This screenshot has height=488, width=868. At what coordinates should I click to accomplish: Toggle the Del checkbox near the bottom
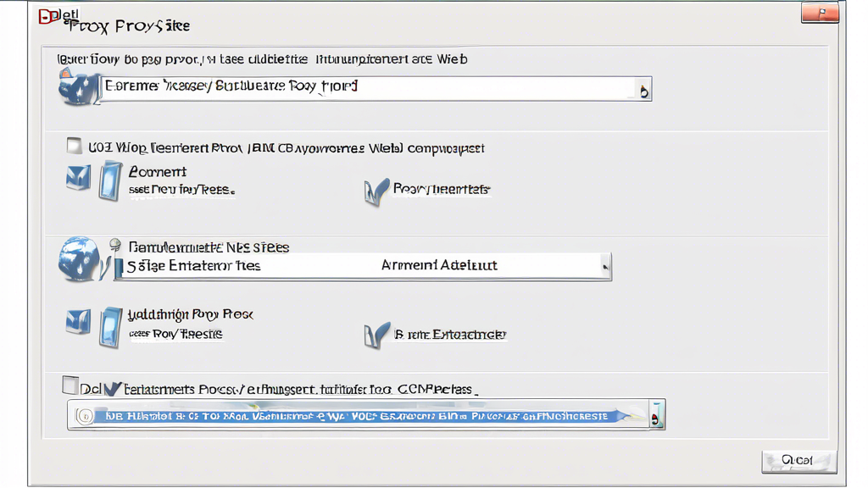pos(71,385)
